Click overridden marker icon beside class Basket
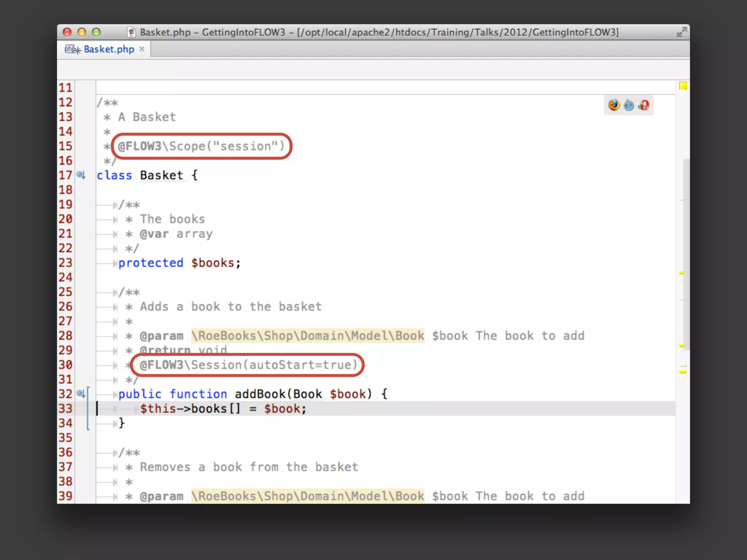 [81, 175]
